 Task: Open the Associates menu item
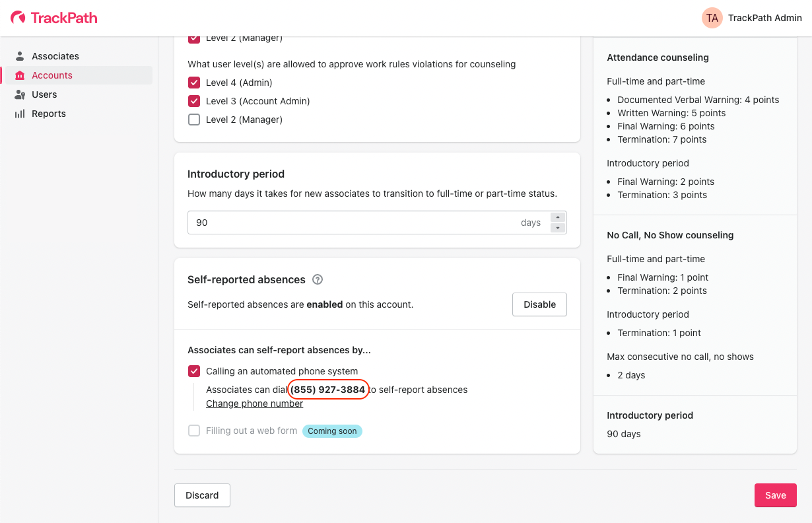tap(55, 56)
